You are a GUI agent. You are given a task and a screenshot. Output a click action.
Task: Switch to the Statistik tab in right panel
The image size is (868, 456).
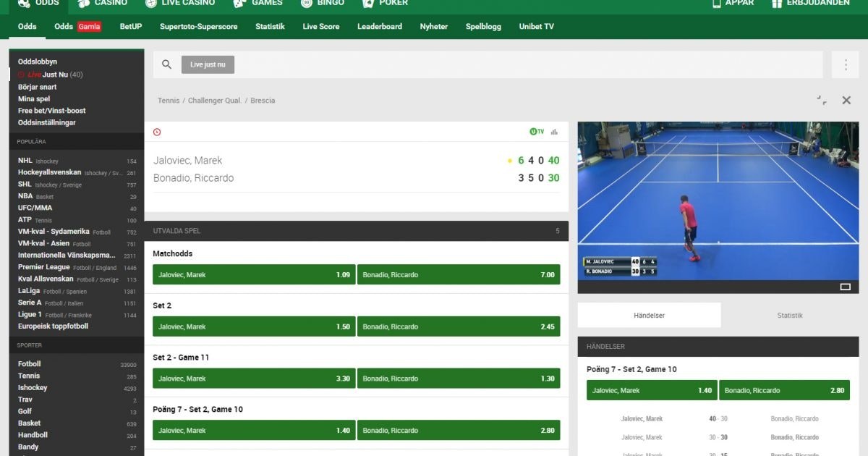(x=789, y=315)
